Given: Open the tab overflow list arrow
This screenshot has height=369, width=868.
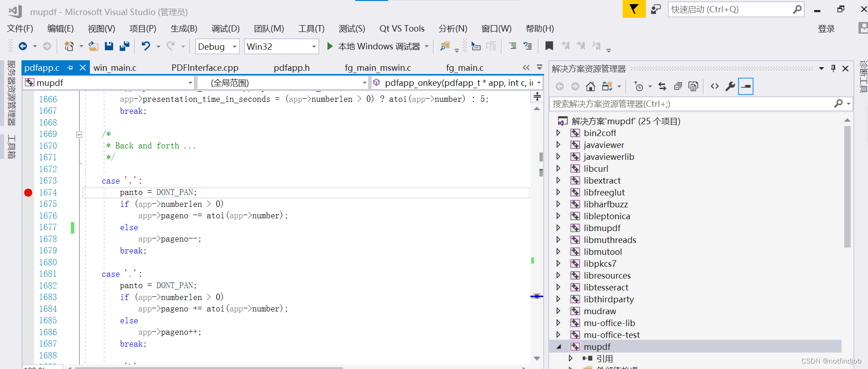Looking at the screenshot, I should [x=540, y=68].
